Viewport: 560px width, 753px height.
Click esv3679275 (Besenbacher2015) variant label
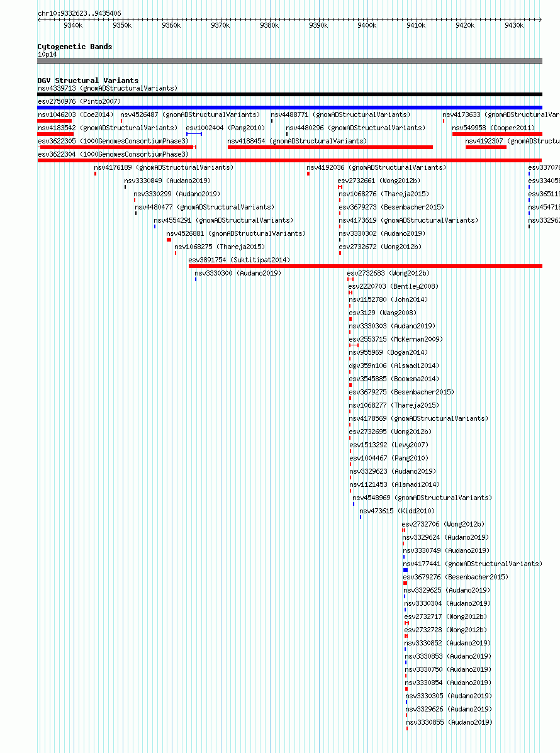click(x=401, y=392)
